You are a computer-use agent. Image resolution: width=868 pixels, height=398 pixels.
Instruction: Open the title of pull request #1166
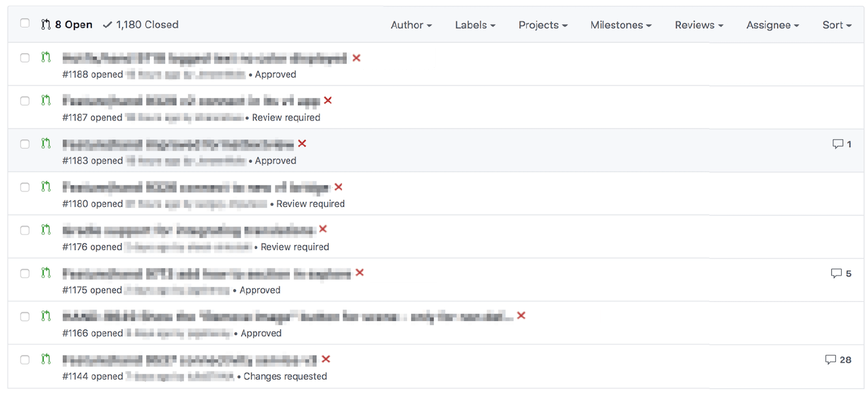287,317
